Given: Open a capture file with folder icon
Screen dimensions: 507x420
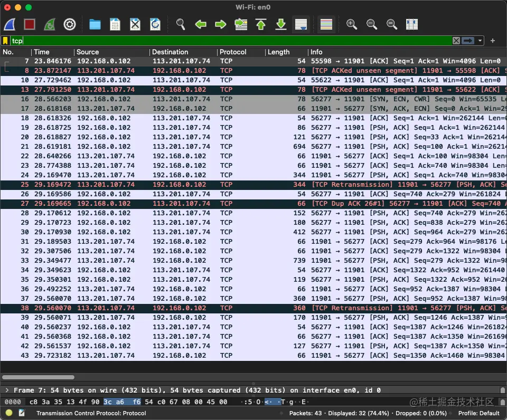Looking at the screenshot, I should (x=95, y=24).
